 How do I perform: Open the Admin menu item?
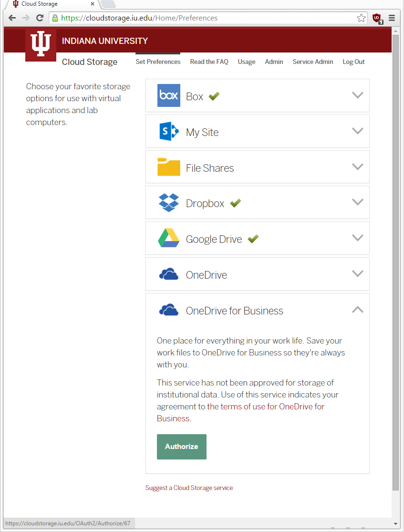274,62
